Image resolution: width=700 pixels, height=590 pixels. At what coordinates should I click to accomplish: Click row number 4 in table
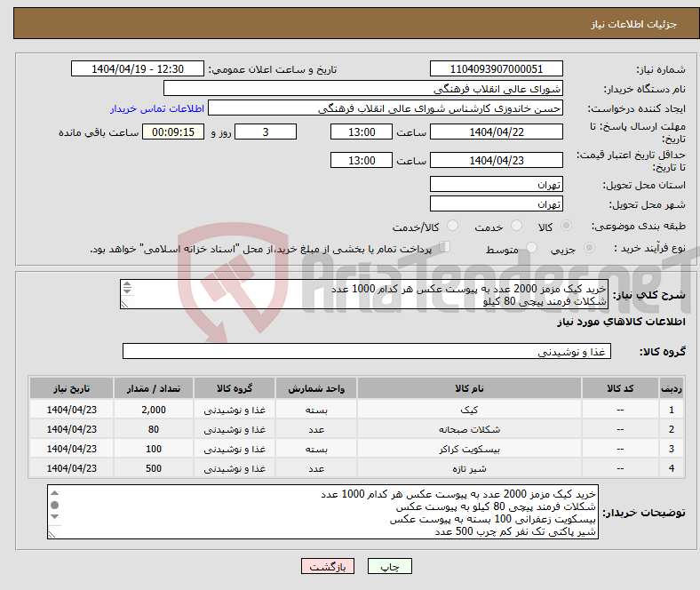point(671,468)
